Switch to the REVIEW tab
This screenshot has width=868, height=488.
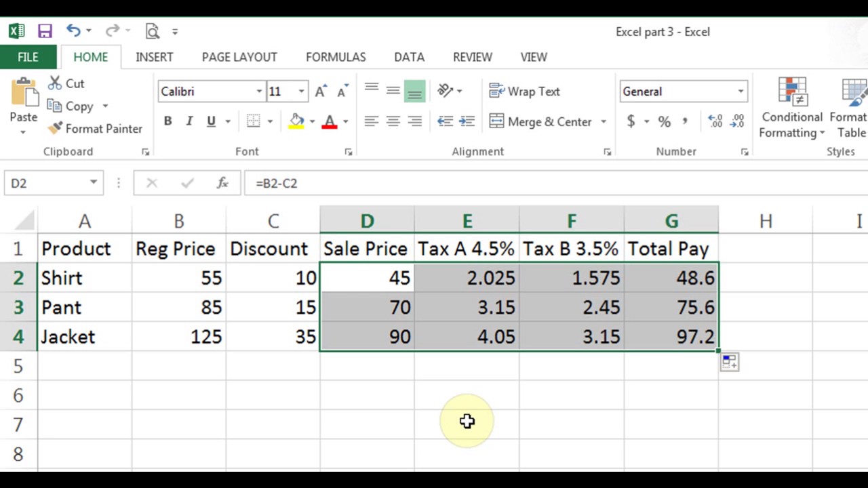coord(473,57)
